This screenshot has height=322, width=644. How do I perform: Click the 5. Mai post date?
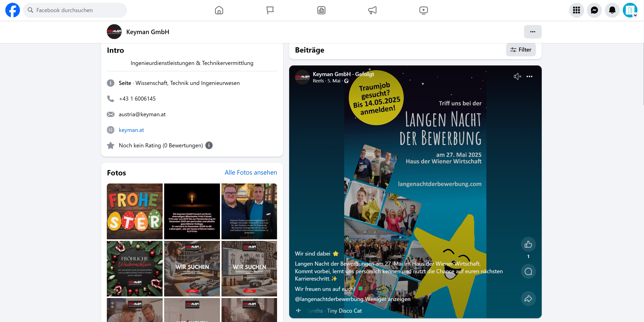(334, 81)
